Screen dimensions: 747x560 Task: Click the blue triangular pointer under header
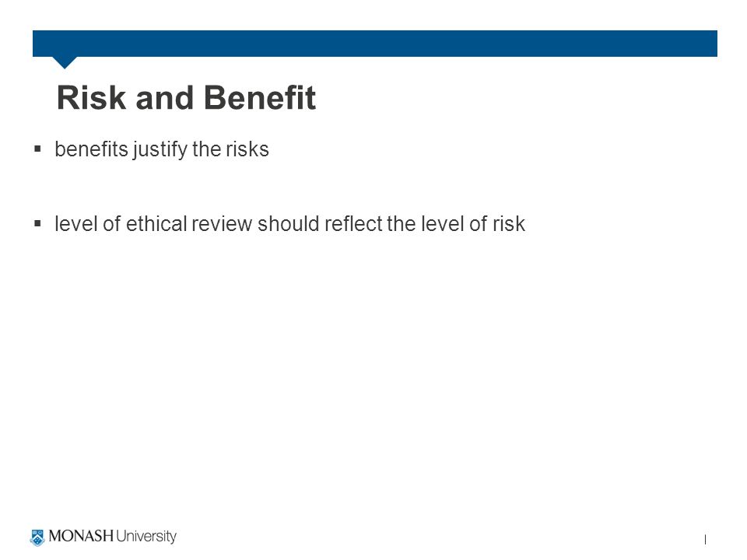65,62
